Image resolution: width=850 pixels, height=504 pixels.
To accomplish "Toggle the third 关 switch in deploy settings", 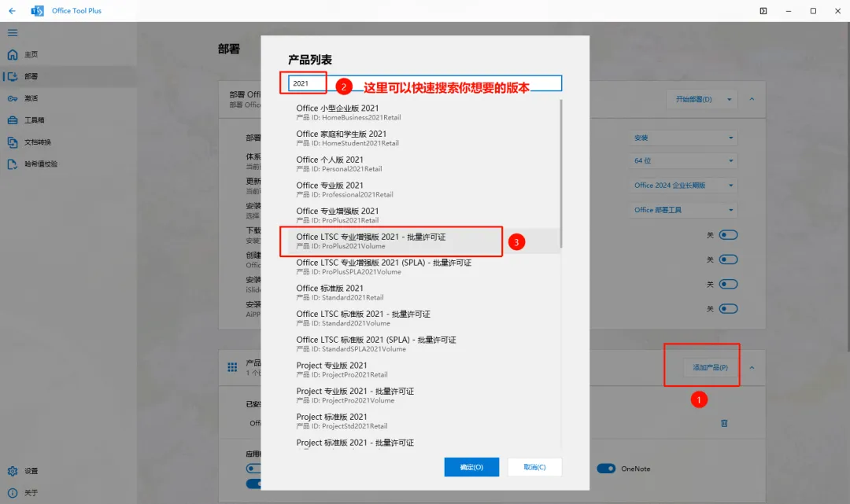I will click(728, 284).
